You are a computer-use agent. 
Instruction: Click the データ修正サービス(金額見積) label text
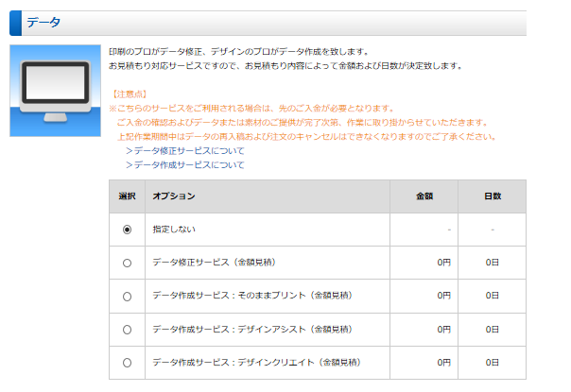click(x=214, y=263)
